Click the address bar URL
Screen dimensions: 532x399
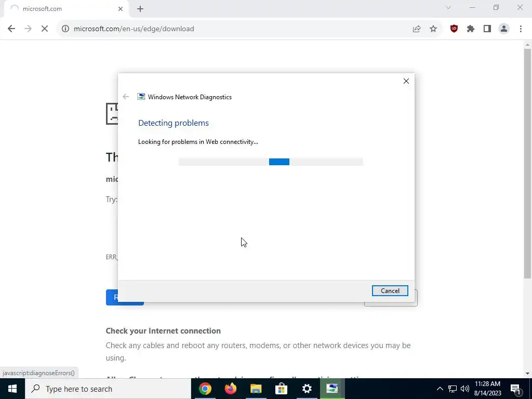pos(134,29)
